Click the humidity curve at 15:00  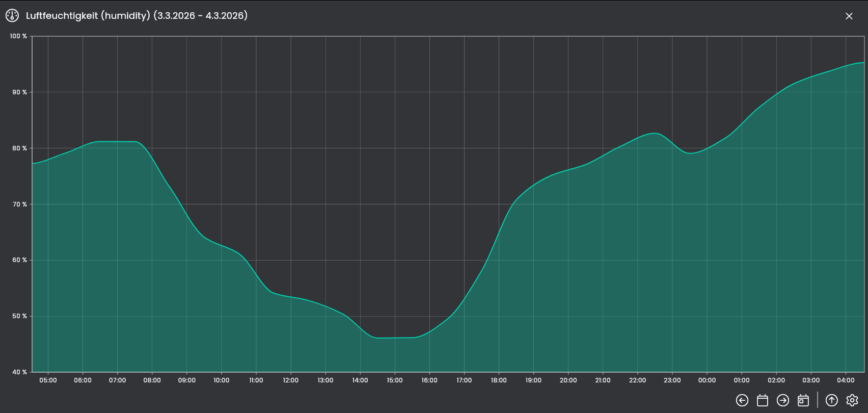tap(395, 338)
